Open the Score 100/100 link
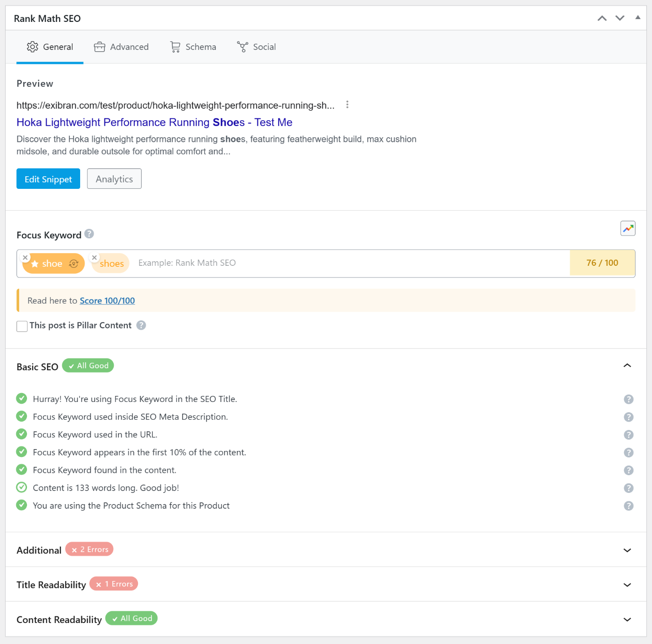 click(107, 300)
